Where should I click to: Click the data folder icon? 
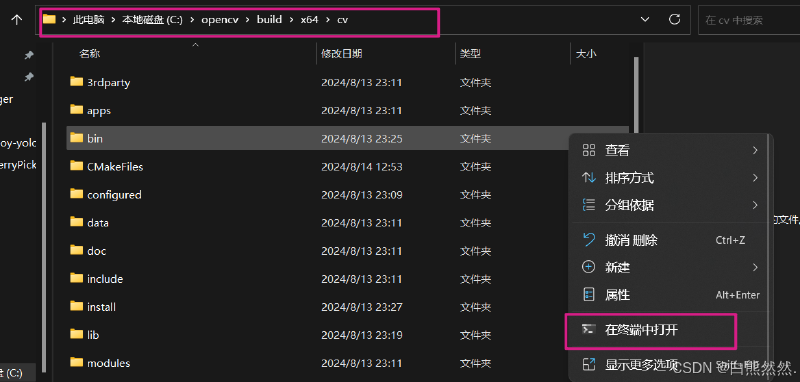pyautogui.click(x=77, y=221)
